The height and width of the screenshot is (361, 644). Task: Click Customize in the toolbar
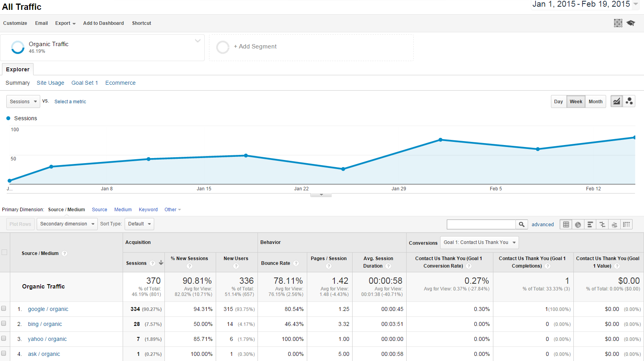[15, 23]
